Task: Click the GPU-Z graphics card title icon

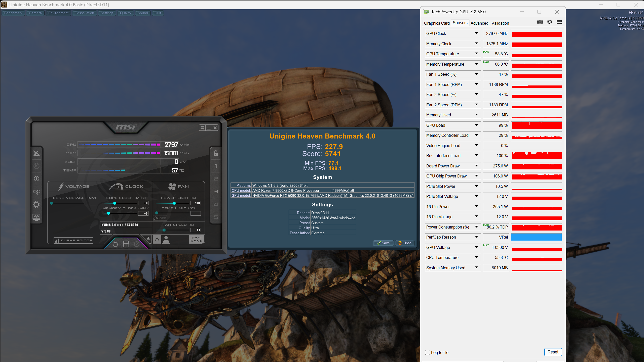Action: point(426,12)
